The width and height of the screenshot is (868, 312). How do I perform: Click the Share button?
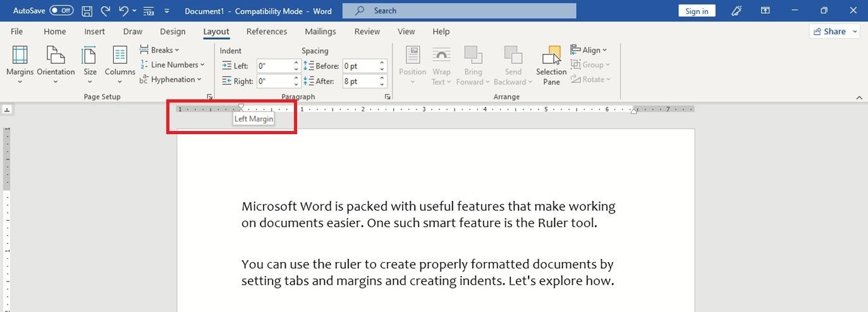[834, 32]
